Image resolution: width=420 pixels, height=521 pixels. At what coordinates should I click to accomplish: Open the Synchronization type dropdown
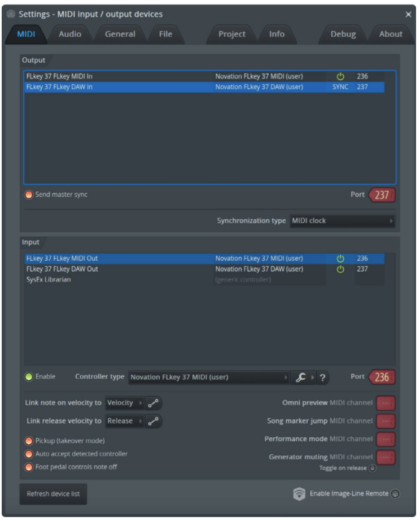(342, 221)
